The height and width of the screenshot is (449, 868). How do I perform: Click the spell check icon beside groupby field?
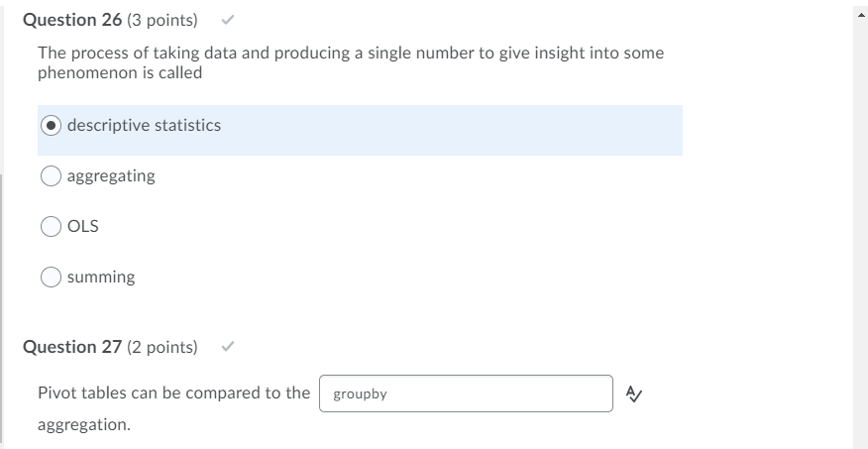(x=634, y=393)
